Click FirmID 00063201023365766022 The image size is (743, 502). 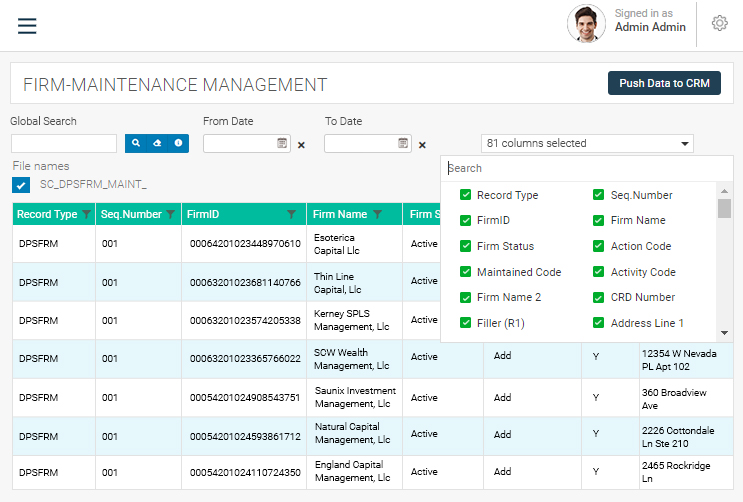245,359
